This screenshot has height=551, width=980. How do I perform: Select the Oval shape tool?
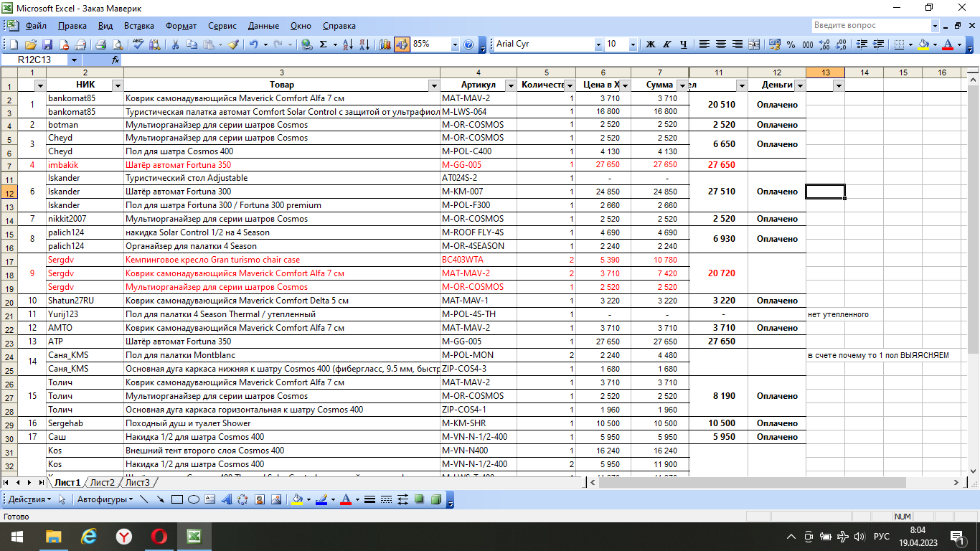click(194, 499)
